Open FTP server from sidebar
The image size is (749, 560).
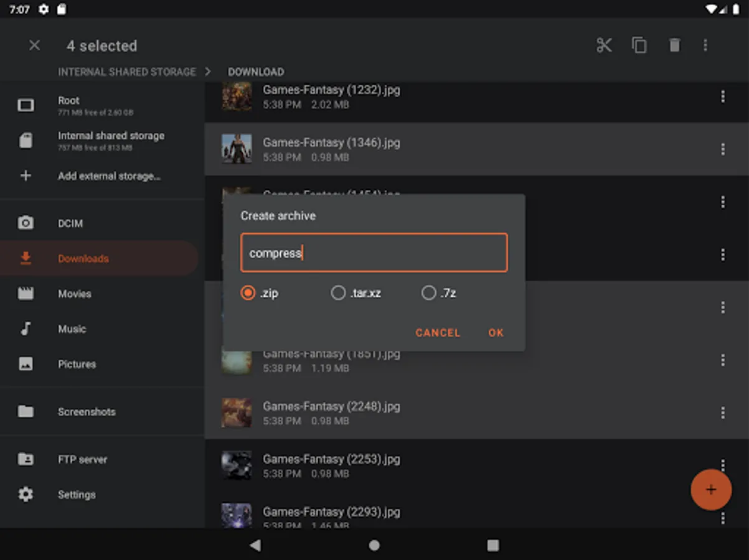[82, 460]
